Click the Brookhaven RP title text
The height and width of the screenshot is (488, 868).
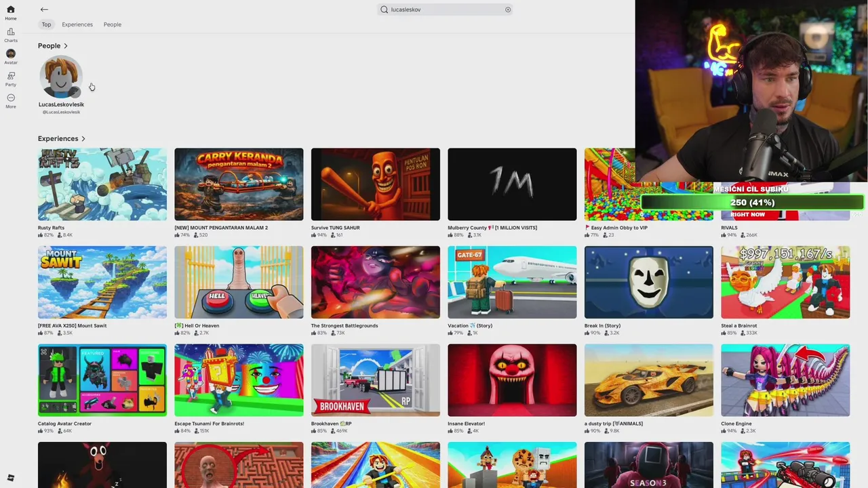pyautogui.click(x=331, y=424)
